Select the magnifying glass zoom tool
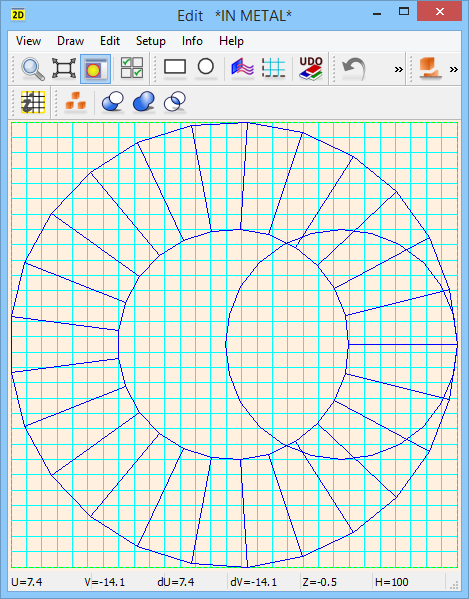This screenshot has width=469, height=599. 33,69
